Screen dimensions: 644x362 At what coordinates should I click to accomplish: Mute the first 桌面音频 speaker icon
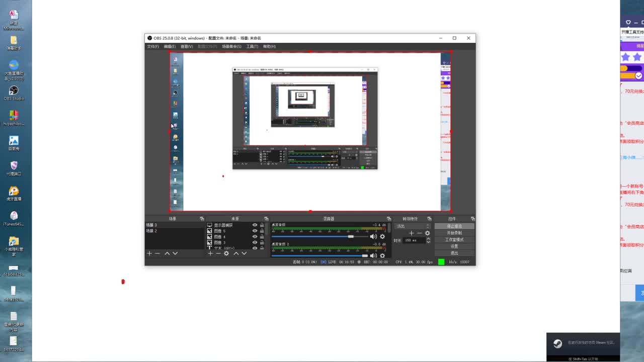(x=373, y=236)
